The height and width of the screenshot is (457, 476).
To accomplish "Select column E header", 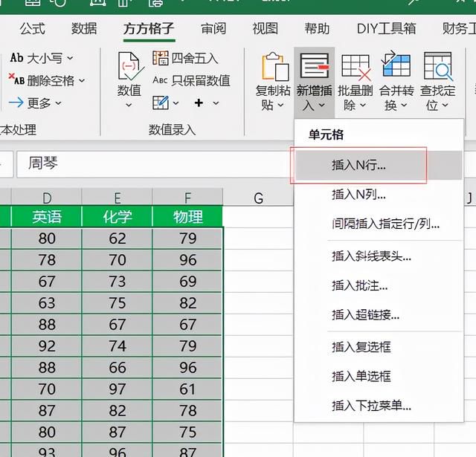I will (x=118, y=198).
